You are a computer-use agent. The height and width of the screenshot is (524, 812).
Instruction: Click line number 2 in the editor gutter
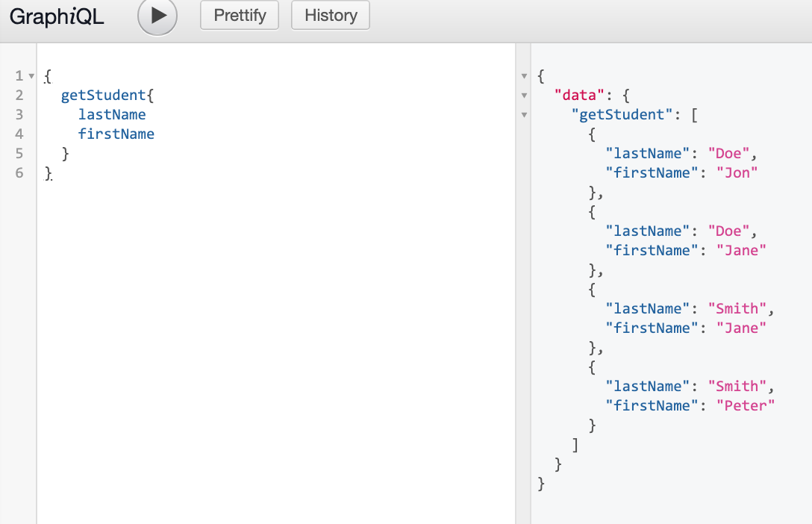pyautogui.click(x=19, y=95)
